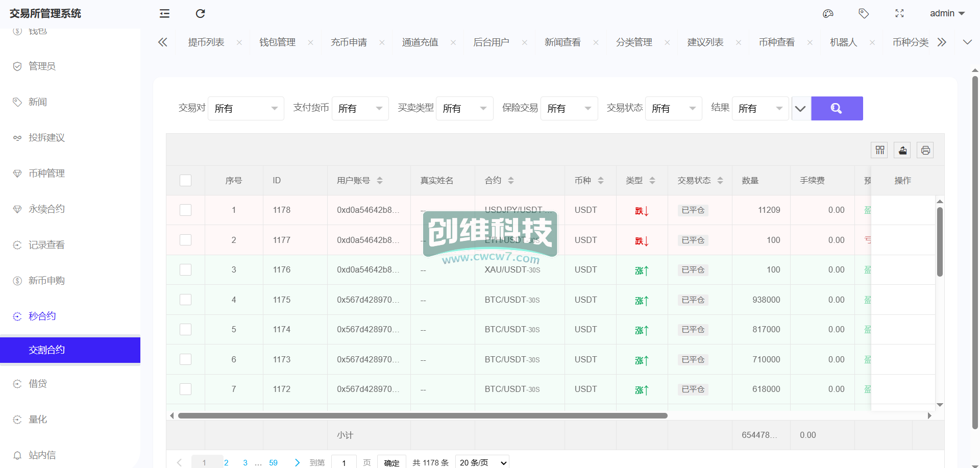Check the row checkbox for ID 1178
The image size is (980, 468).
pyautogui.click(x=186, y=210)
